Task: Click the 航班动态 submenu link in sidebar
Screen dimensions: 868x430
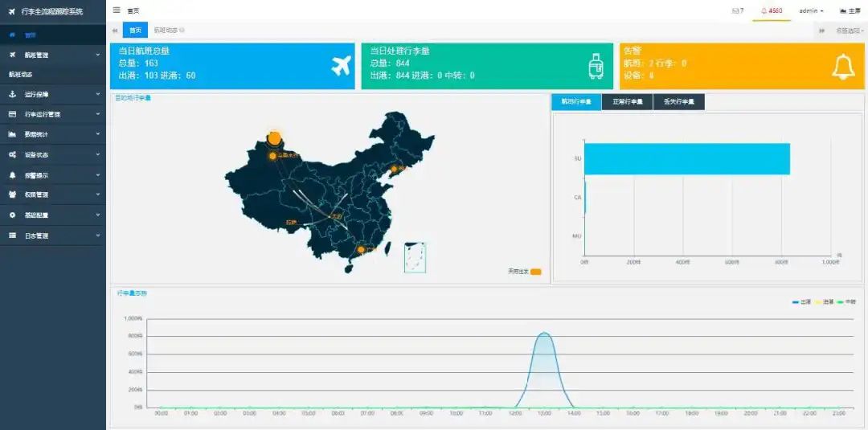Action: (x=21, y=74)
